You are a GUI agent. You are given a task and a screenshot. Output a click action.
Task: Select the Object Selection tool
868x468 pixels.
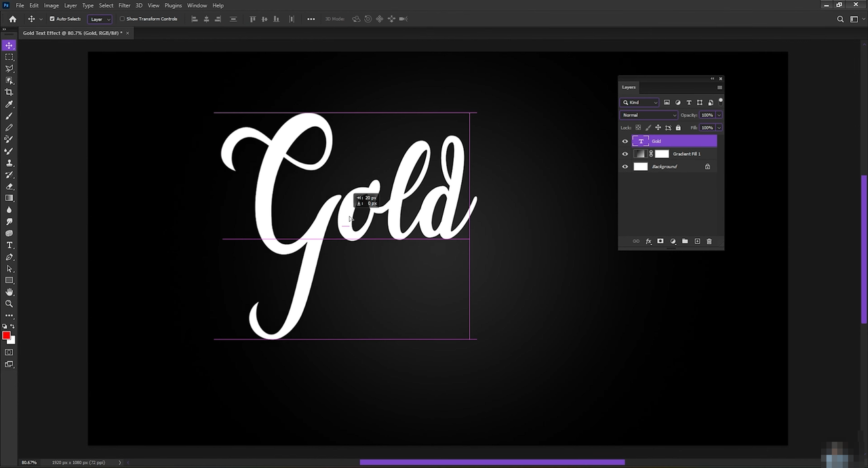coord(9,81)
